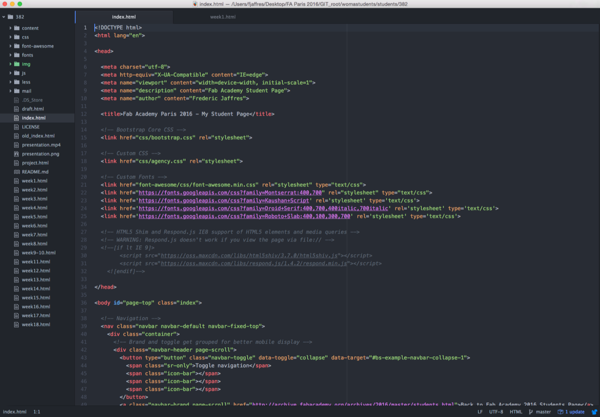Image resolution: width=600 pixels, height=417 pixels.
Task: Expand the css folder arrow
Action: point(10,37)
